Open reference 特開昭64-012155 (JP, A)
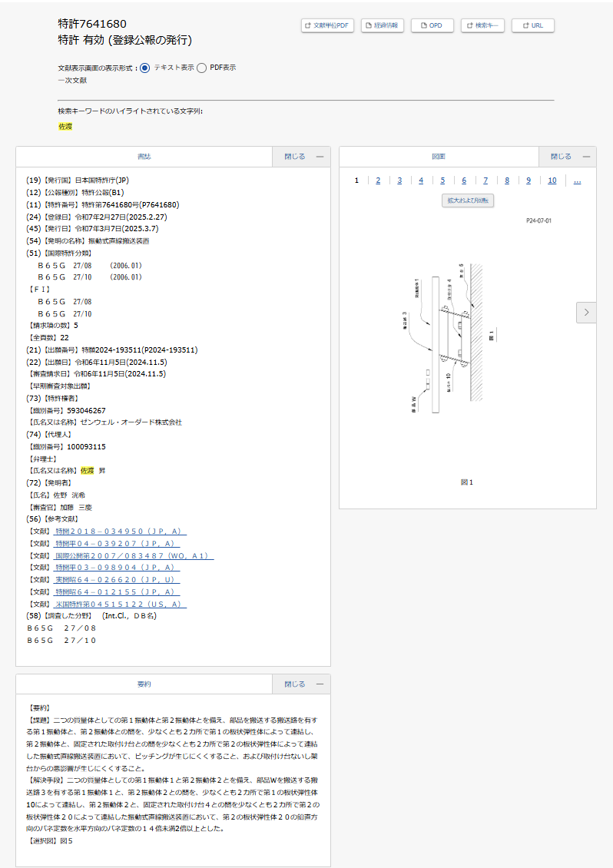 pyautogui.click(x=117, y=591)
